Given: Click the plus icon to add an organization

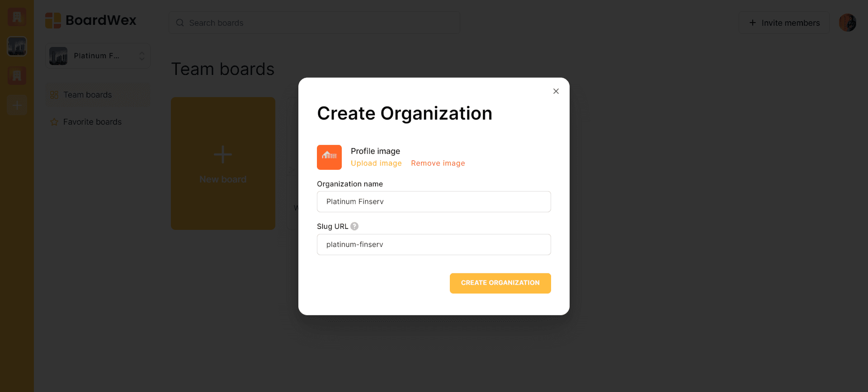Looking at the screenshot, I should [17, 105].
